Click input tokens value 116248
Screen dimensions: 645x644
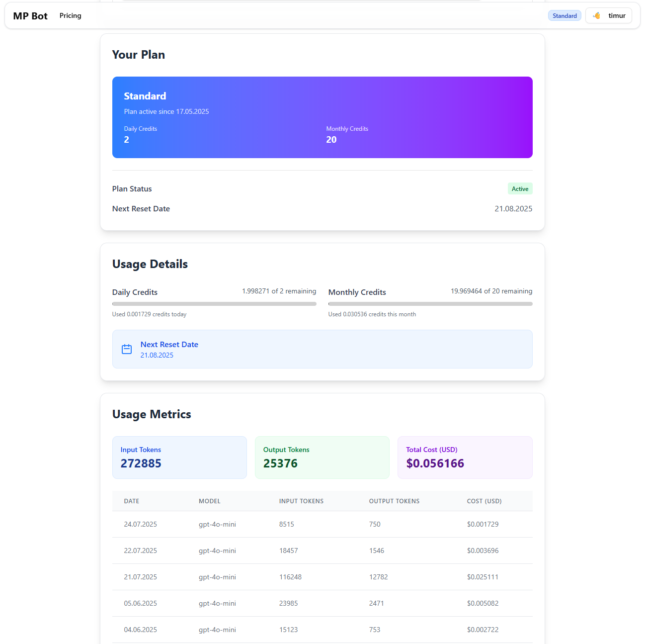pyautogui.click(x=291, y=577)
